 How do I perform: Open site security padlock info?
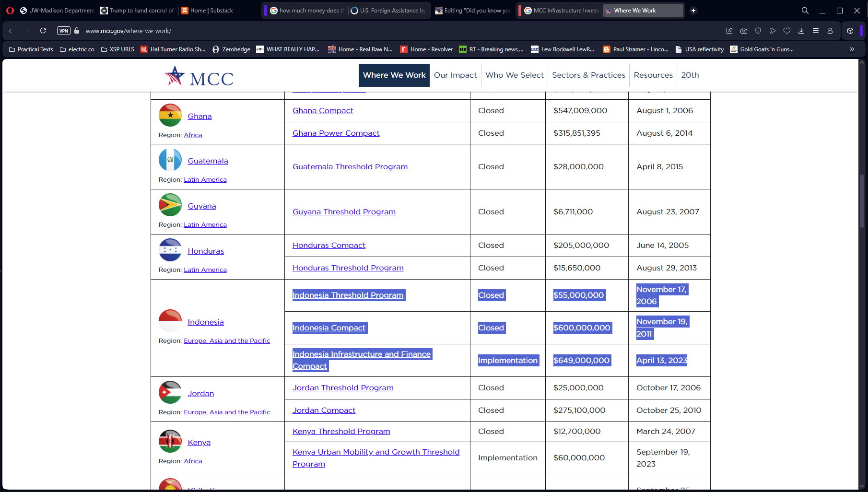click(77, 31)
